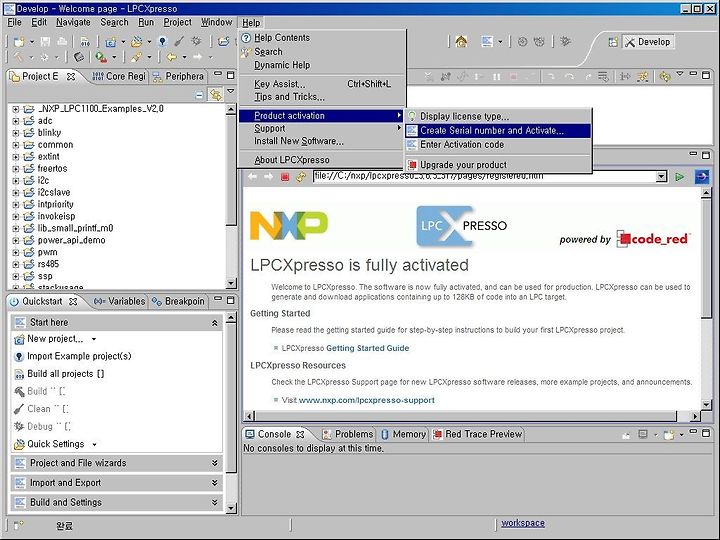This screenshot has height=540, width=720.
Task: Switch to the Peripherals tab
Action: point(179,76)
